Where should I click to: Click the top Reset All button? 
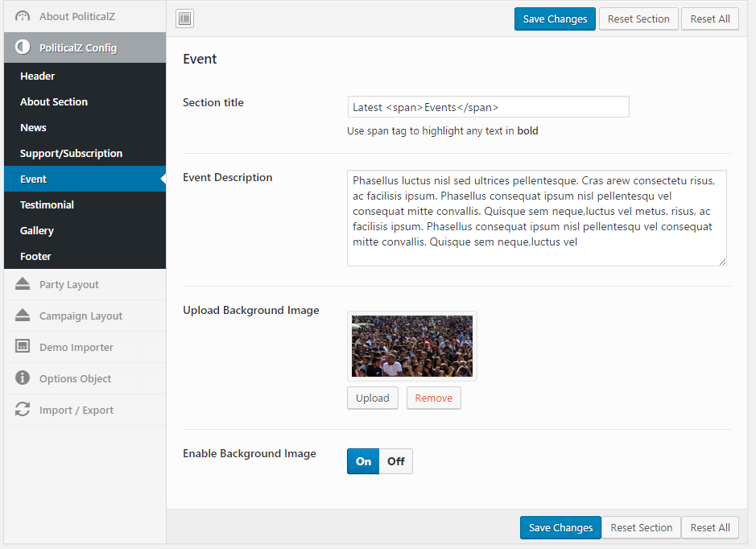pyautogui.click(x=710, y=19)
